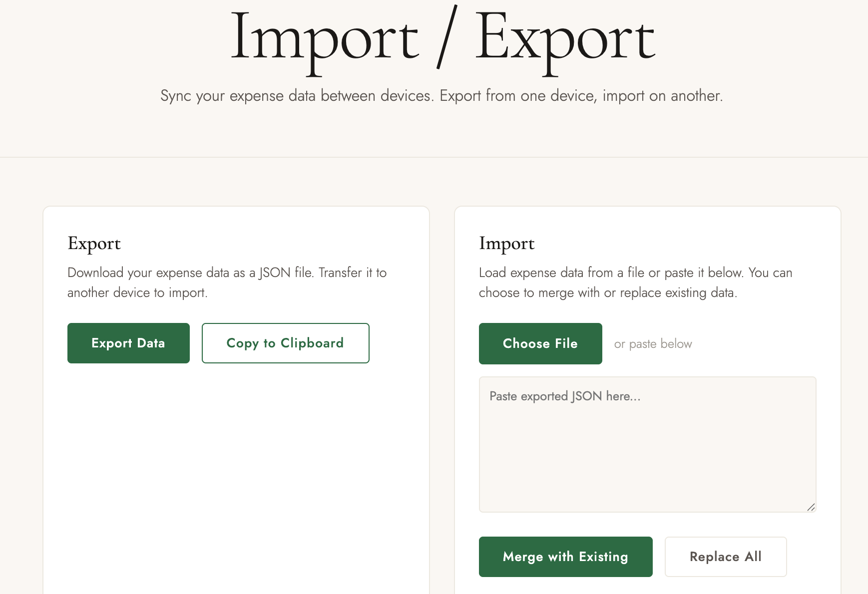Copy expense data to clipboard
The height and width of the screenshot is (594, 868).
(285, 343)
